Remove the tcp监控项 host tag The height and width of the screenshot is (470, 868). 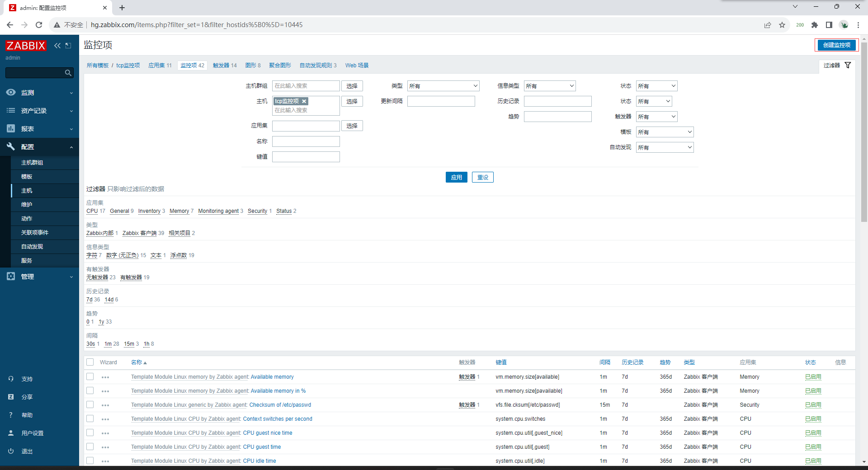pyautogui.click(x=304, y=101)
